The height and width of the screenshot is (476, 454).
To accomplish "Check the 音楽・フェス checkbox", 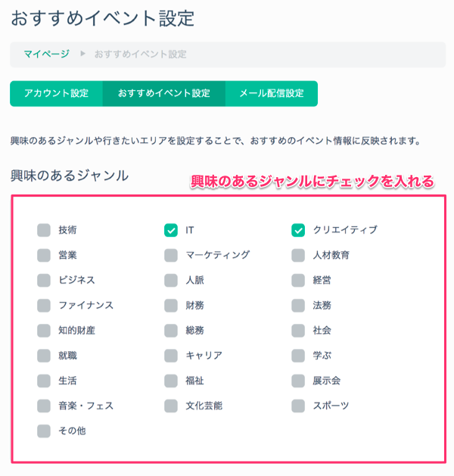I will click(x=44, y=406).
